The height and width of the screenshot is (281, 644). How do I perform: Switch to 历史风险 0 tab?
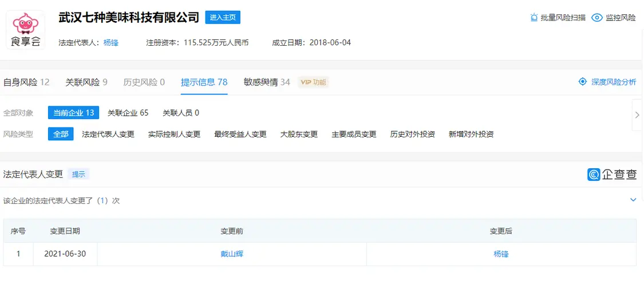click(x=144, y=82)
